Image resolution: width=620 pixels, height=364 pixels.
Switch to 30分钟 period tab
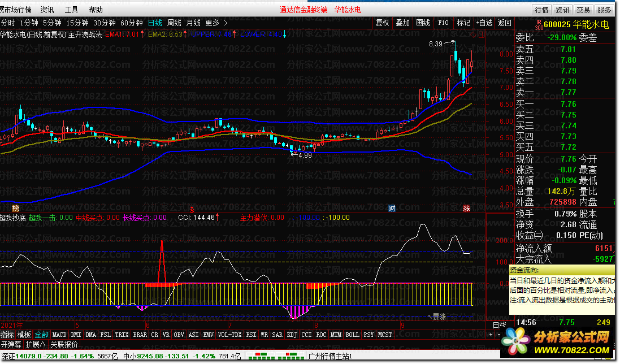coord(105,23)
